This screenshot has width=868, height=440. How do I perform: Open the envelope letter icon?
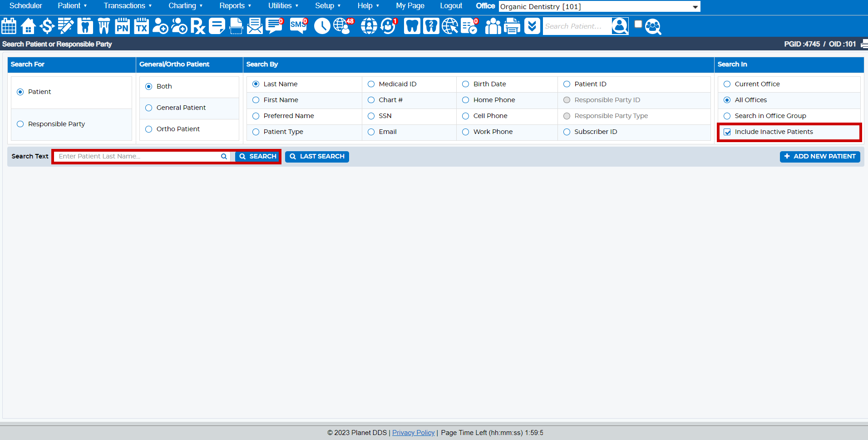click(255, 26)
